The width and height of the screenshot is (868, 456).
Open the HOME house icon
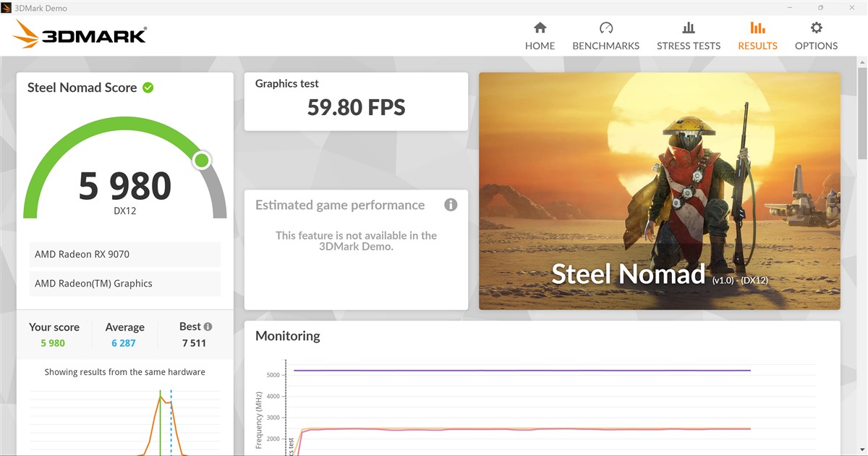pos(540,28)
